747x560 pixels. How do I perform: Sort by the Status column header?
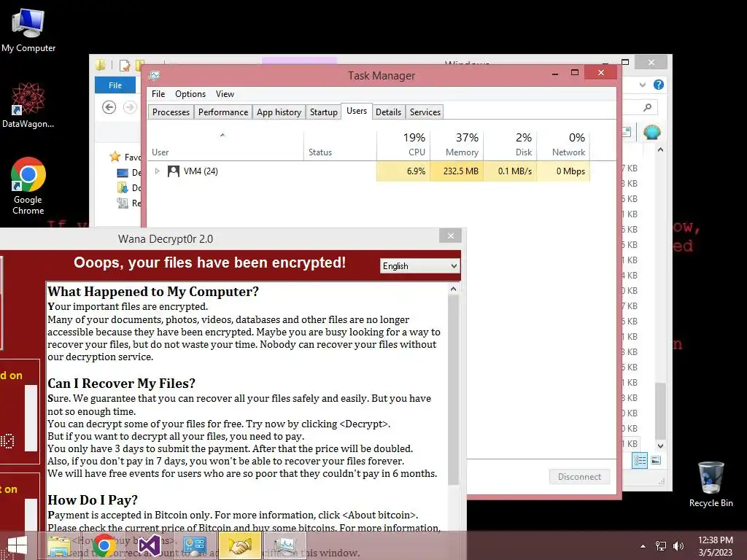point(340,145)
